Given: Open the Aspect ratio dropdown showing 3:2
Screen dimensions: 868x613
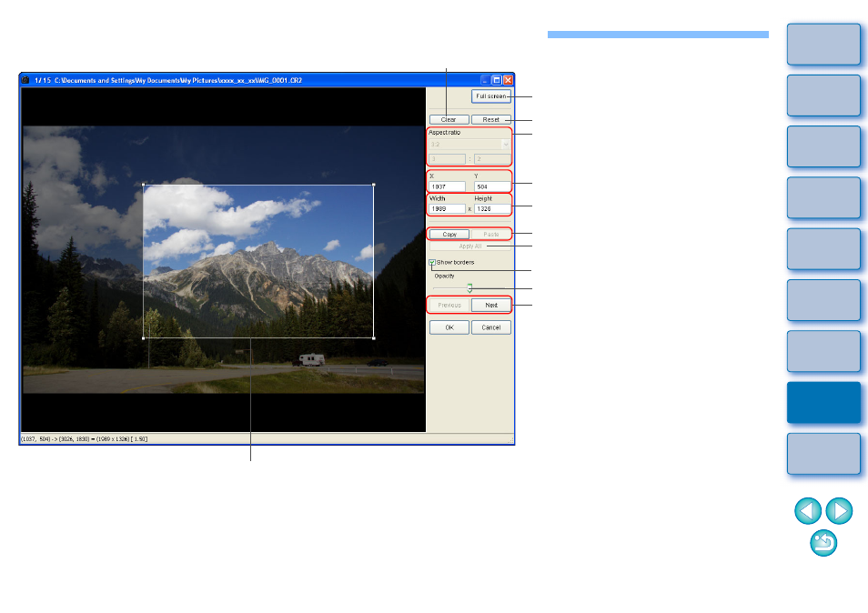Looking at the screenshot, I should 469,145.
